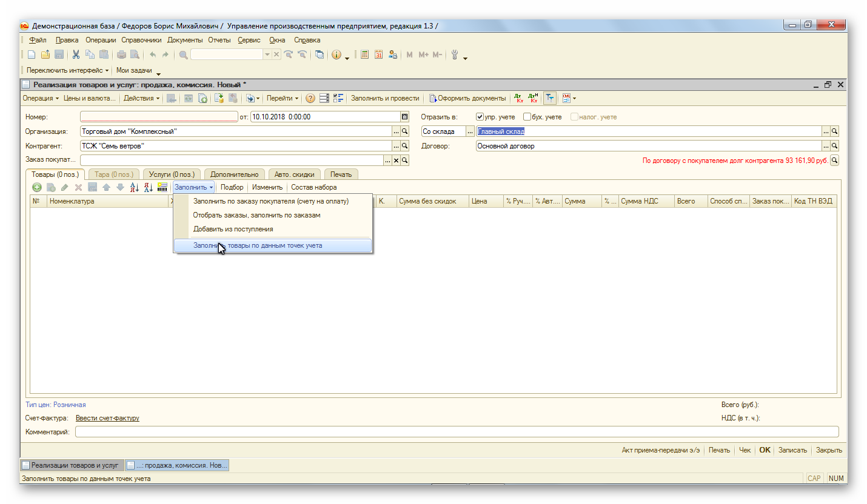This screenshot has width=867, height=504.
Task: Click the Записать button
Action: pyautogui.click(x=792, y=450)
